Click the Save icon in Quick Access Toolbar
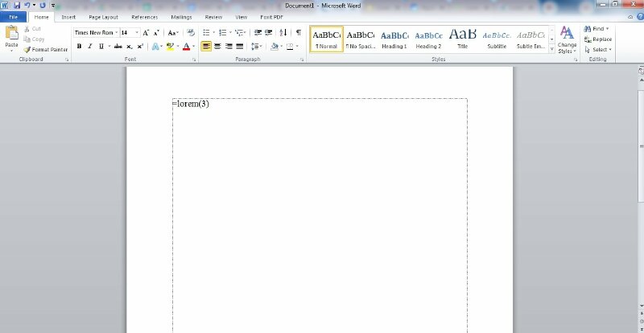Viewport: 644px width, 333px height. pyautogui.click(x=17, y=6)
